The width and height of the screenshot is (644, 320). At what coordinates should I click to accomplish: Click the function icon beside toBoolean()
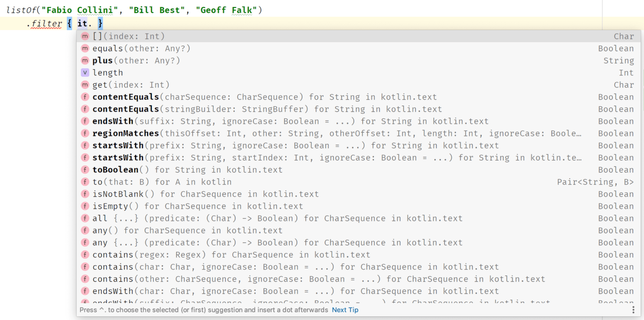85,170
